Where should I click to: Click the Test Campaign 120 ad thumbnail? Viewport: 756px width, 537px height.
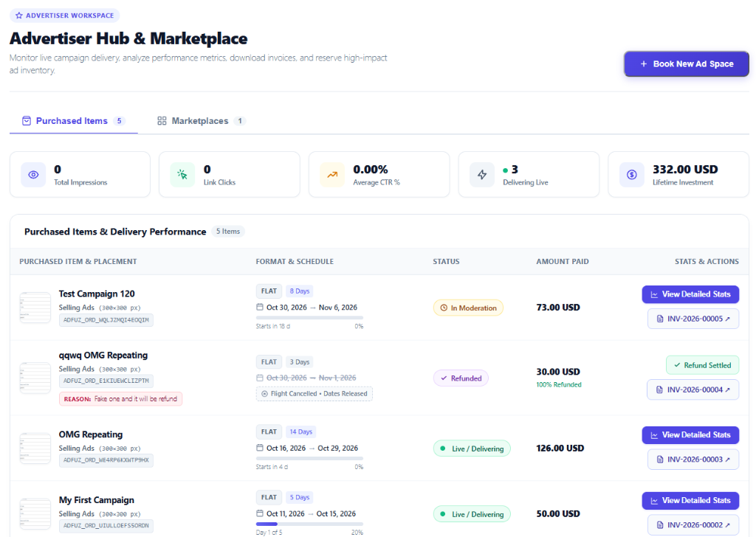click(35, 308)
